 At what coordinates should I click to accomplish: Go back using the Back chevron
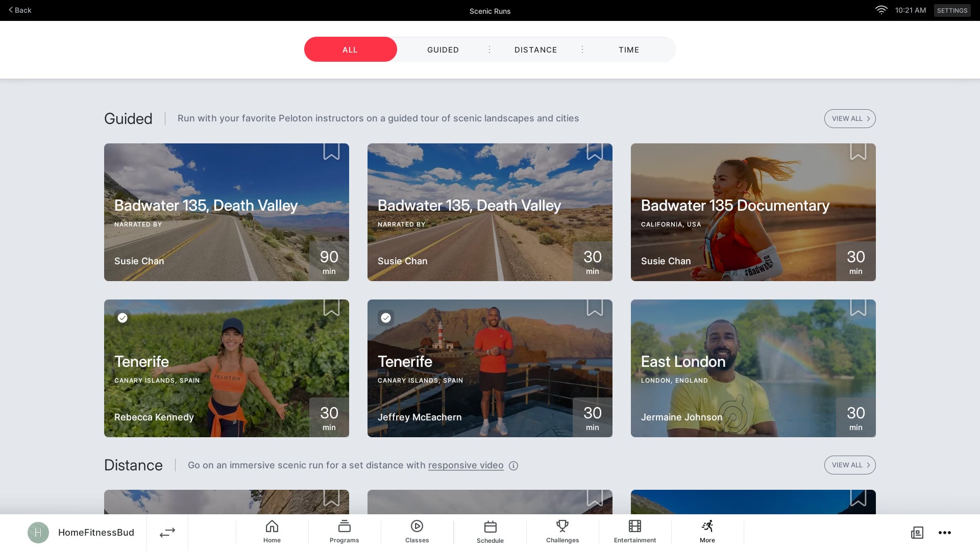[20, 10]
